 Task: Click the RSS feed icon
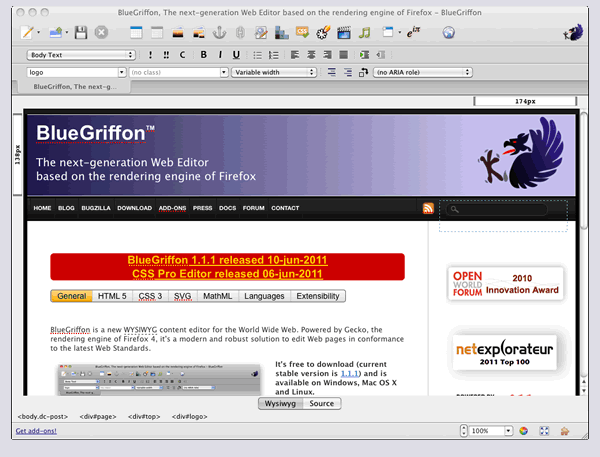pyautogui.click(x=428, y=208)
